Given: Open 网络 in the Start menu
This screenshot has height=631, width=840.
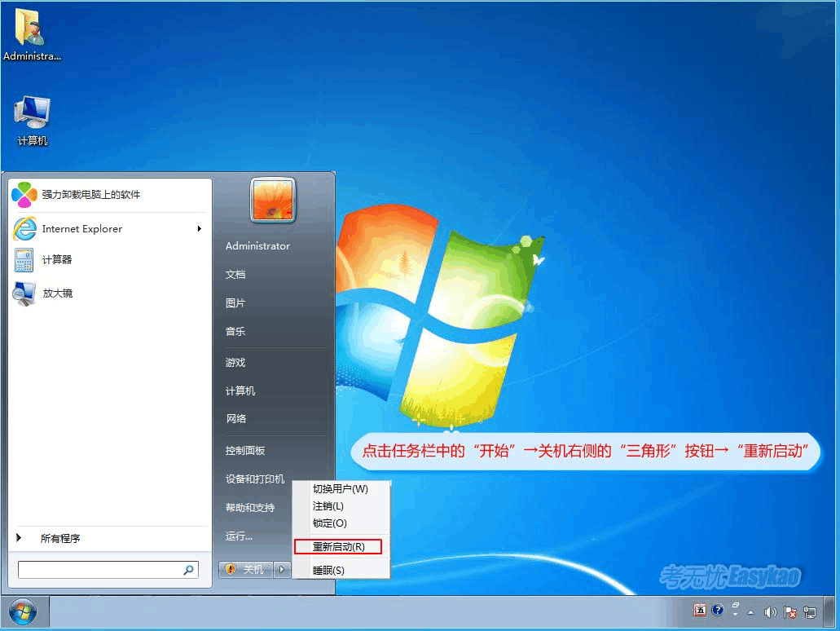Looking at the screenshot, I should pyautogui.click(x=235, y=419).
